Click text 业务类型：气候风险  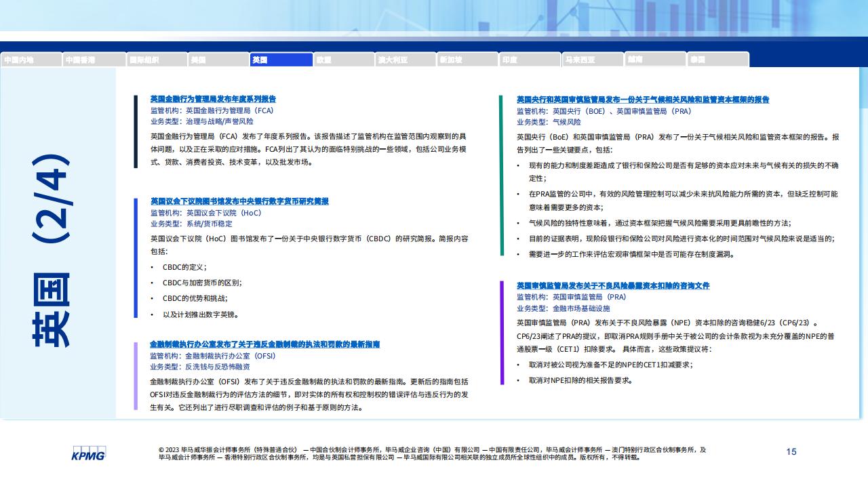[549, 122]
